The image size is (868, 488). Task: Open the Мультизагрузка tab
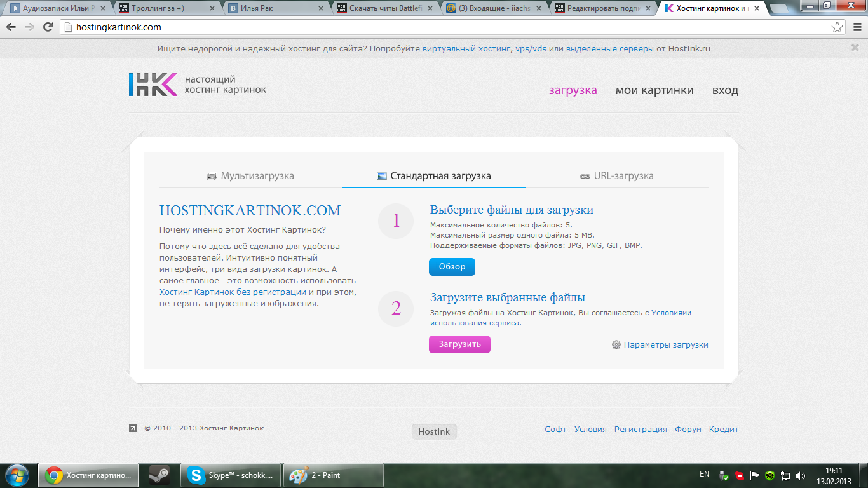(251, 176)
